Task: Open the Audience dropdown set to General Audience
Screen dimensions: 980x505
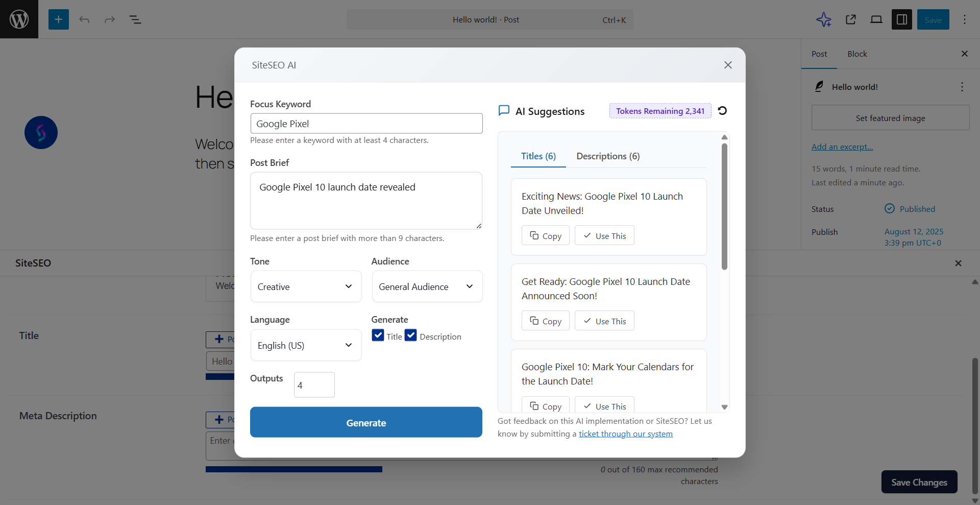Action: (427, 286)
